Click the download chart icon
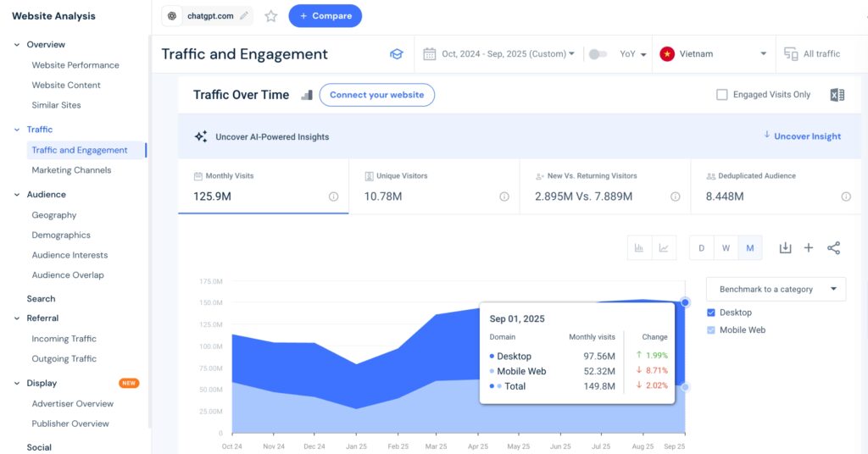The width and height of the screenshot is (868, 454). click(x=785, y=248)
